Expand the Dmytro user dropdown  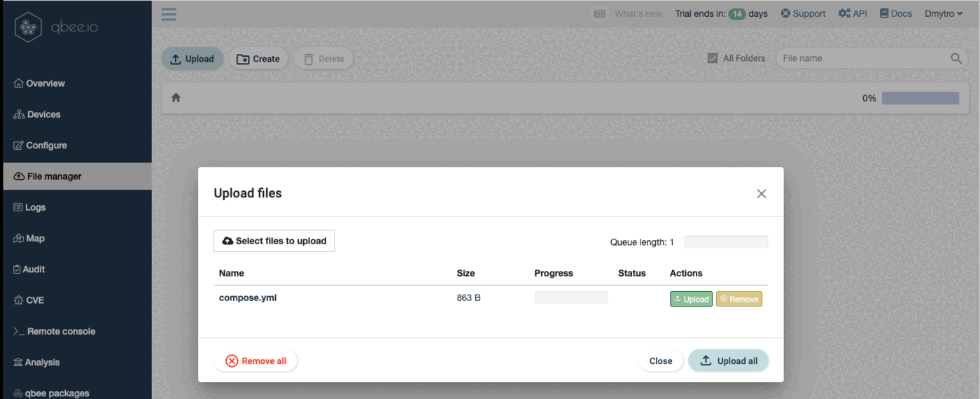pyautogui.click(x=944, y=13)
